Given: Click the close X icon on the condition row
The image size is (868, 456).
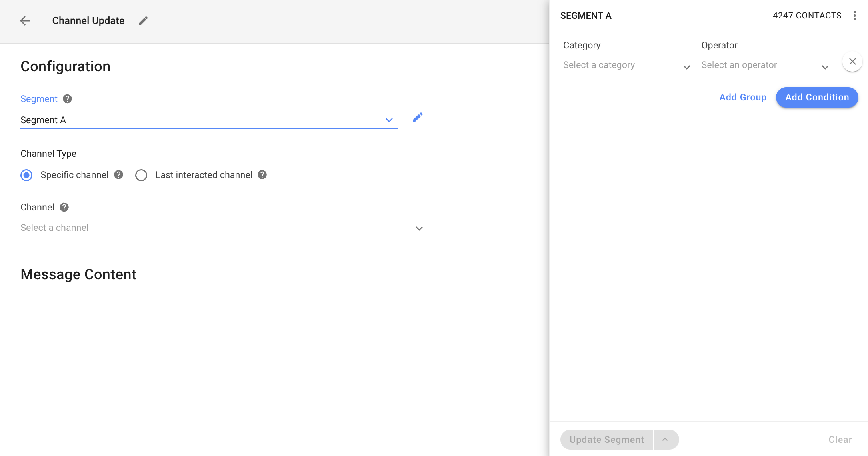Looking at the screenshot, I should 852,62.
